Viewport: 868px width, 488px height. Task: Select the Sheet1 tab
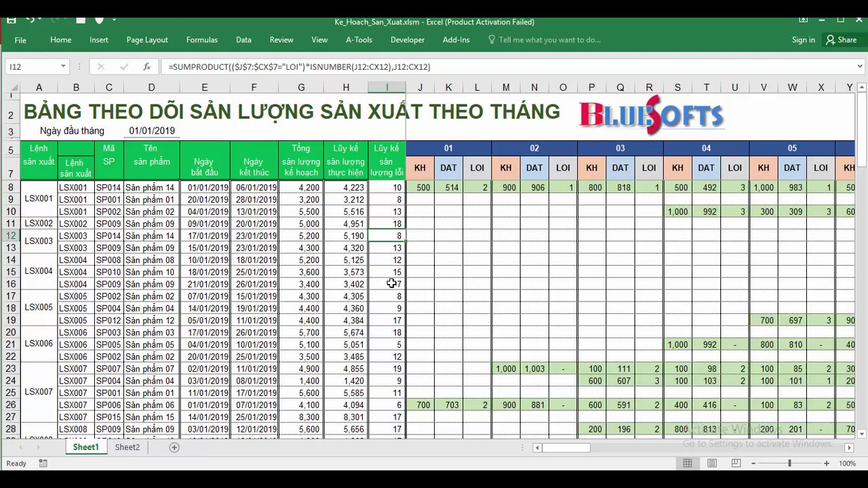[86, 447]
